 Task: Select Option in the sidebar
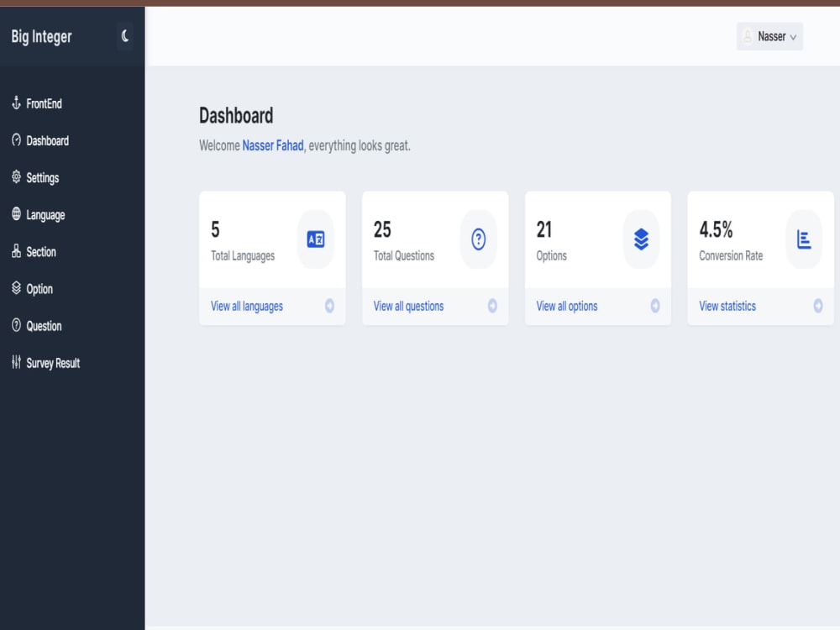coord(39,289)
